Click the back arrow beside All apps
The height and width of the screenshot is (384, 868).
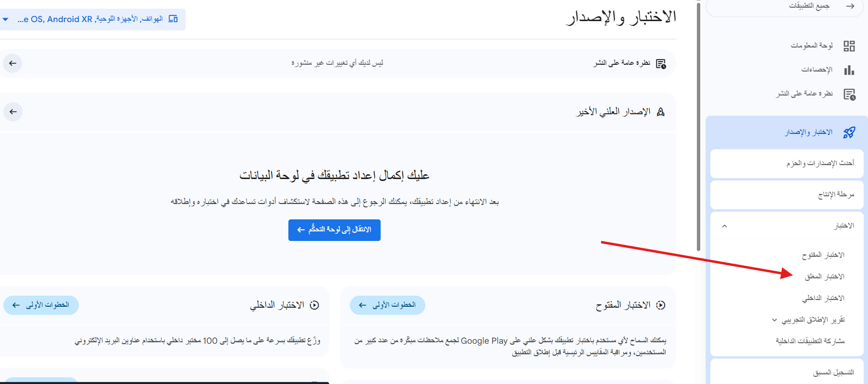tap(850, 6)
